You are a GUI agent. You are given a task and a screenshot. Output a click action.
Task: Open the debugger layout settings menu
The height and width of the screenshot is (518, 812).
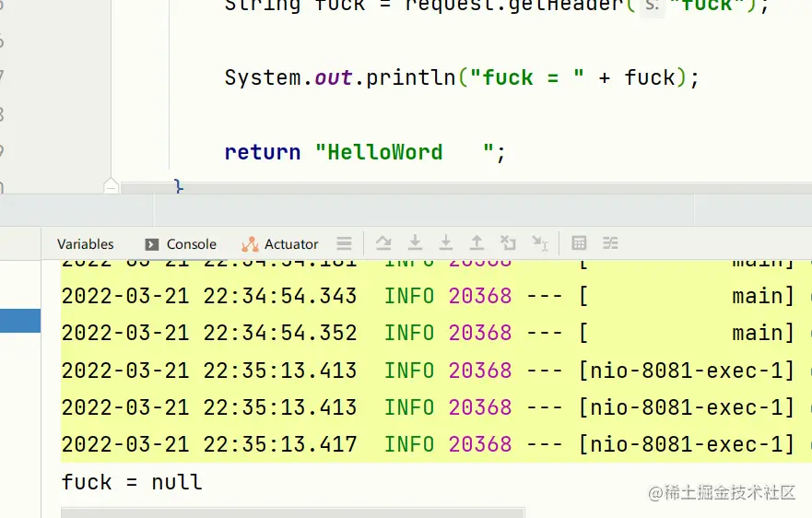(344, 243)
